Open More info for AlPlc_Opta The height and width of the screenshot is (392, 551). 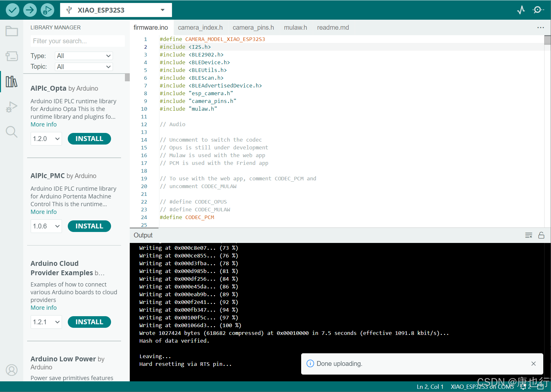pos(44,125)
